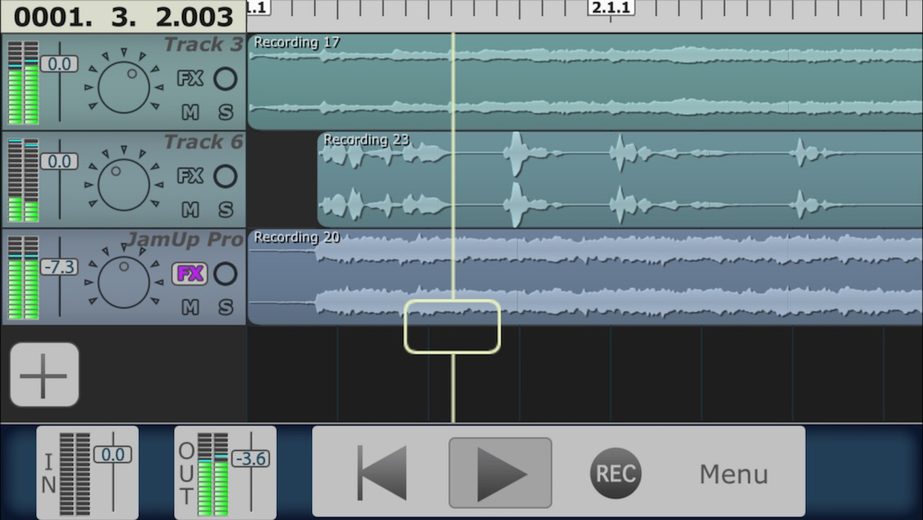The height and width of the screenshot is (520, 923).
Task: Open FX panel for Track 6
Action: pos(190,175)
